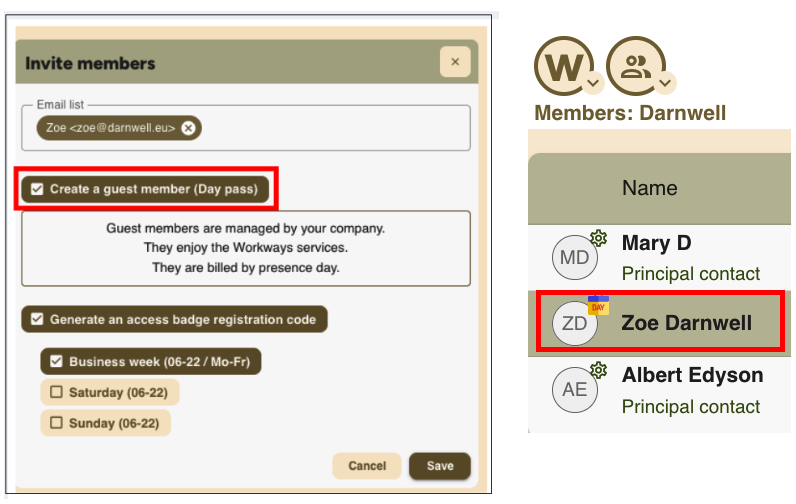Enable Sunday (06-22) access
The height and width of the screenshot is (504, 796).
[57, 423]
